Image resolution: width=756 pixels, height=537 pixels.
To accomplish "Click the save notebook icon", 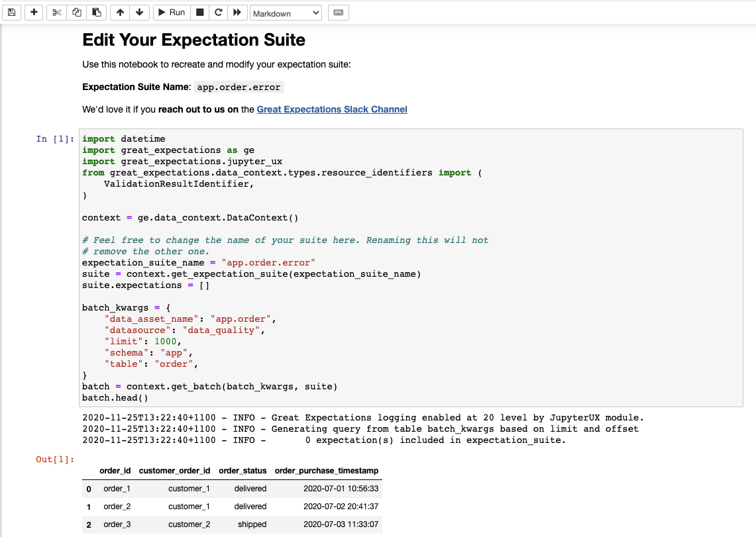I will [11, 13].
